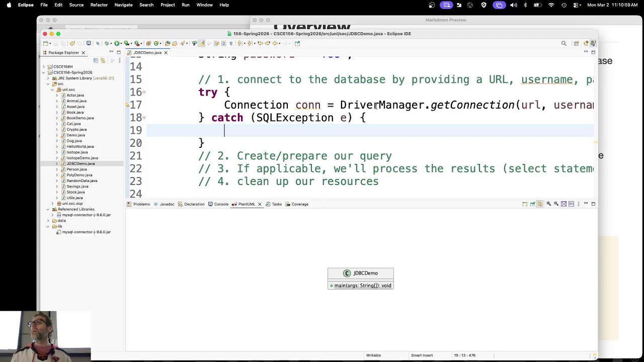Collapse Referenced Libraries node
The height and width of the screenshot is (362, 644).
[x=48, y=209]
